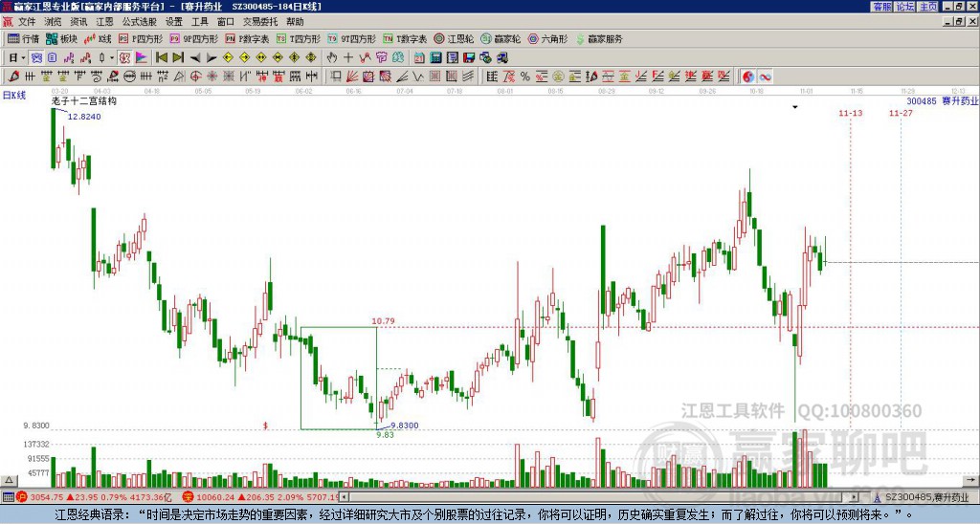Viewport: 980px width, 524px height.
Task: Click the black right arrow icon
Action: 212,58
